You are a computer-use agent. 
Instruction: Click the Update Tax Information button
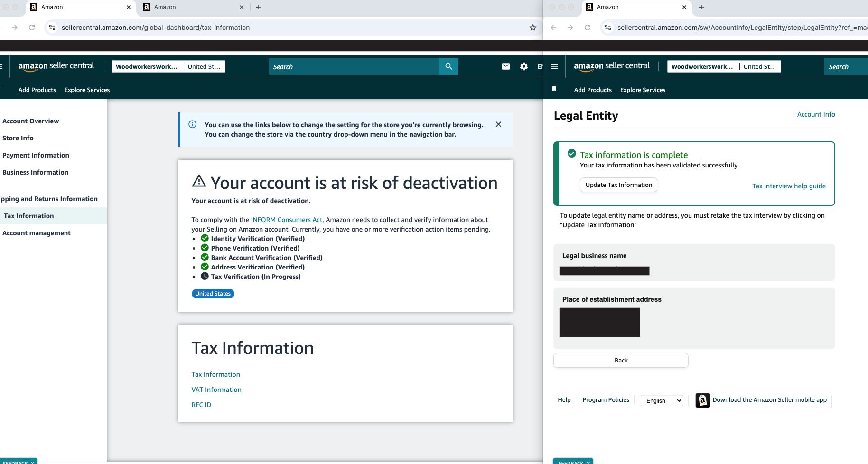pyautogui.click(x=618, y=185)
